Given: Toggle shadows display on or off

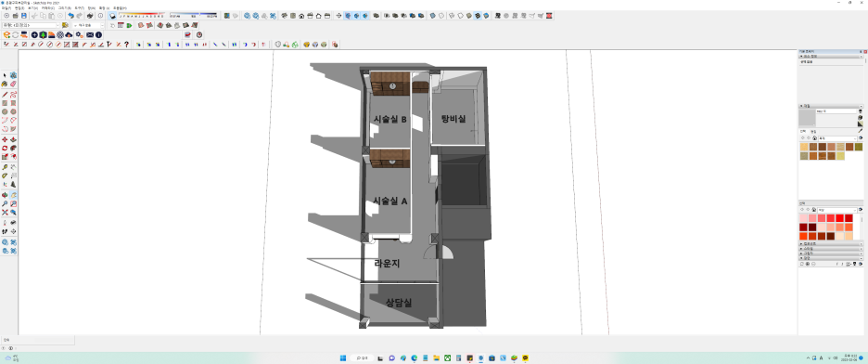Looking at the screenshot, I should [112, 16].
